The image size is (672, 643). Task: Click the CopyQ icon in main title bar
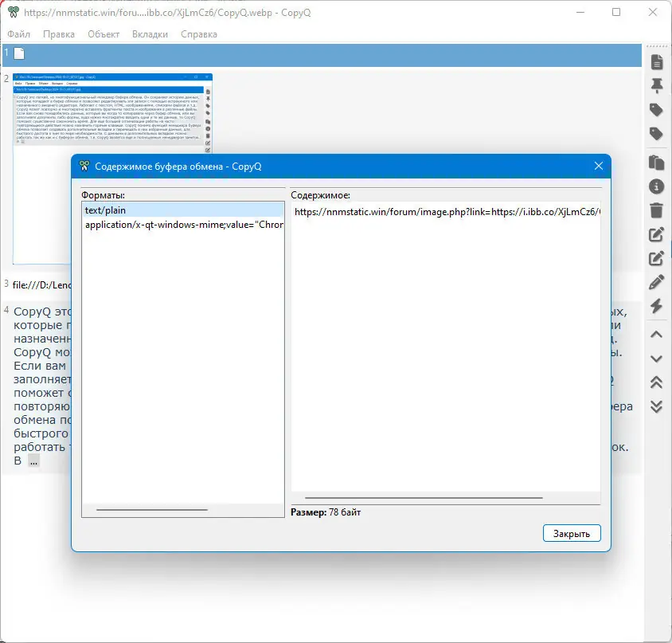click(14, 13)
